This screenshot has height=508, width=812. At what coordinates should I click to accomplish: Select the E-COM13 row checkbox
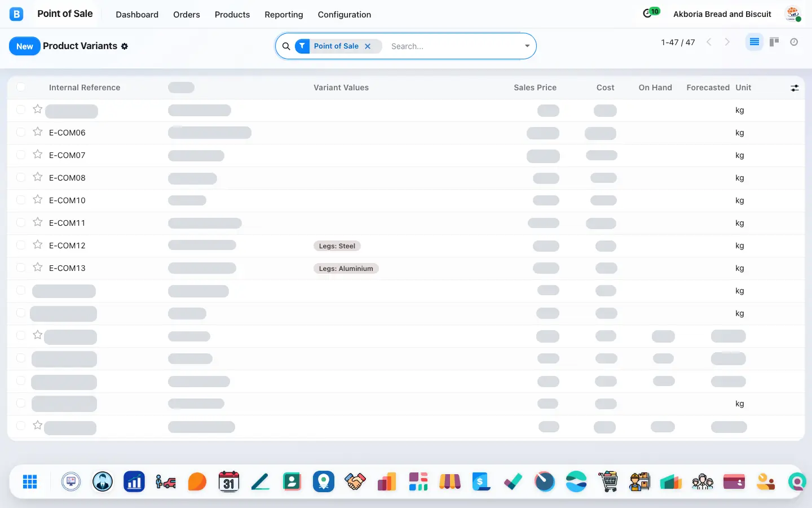(x=21, y=268)
